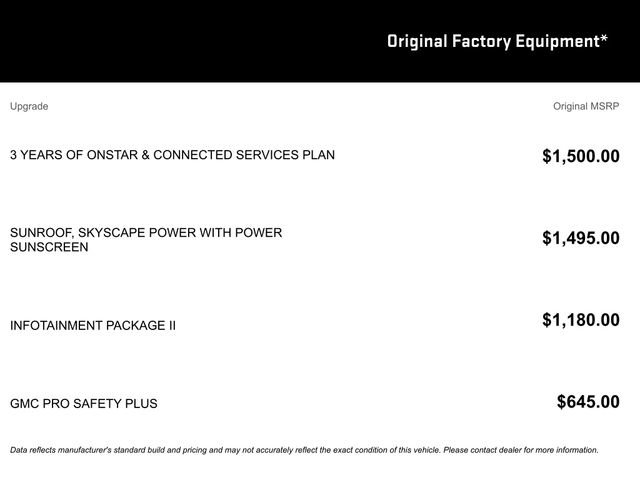Select the Upgrade column header
Screen dimensions: 640x480
(29, 107)
